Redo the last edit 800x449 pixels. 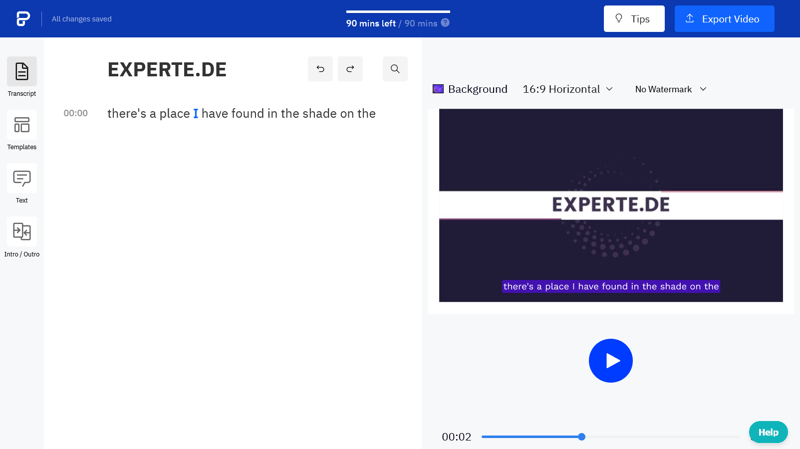tap(350, 69)
